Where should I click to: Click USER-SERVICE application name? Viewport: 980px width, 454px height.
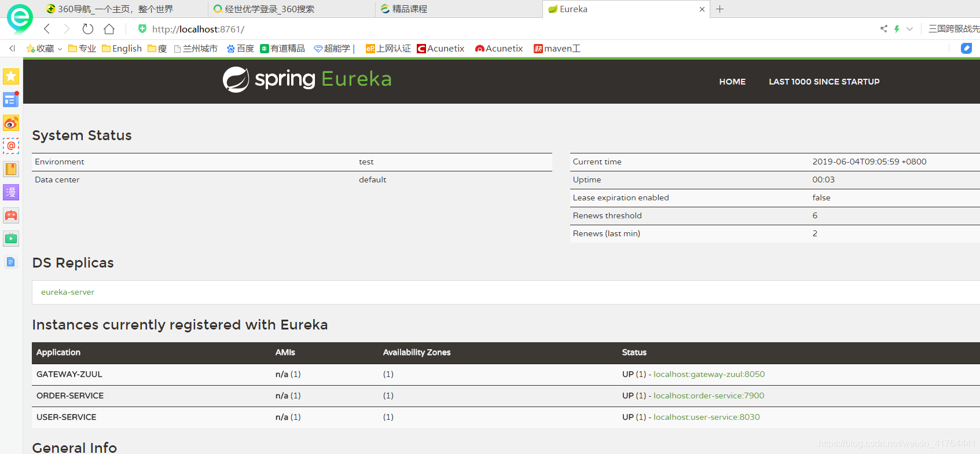pyautogui.click(x=67, y=417)
